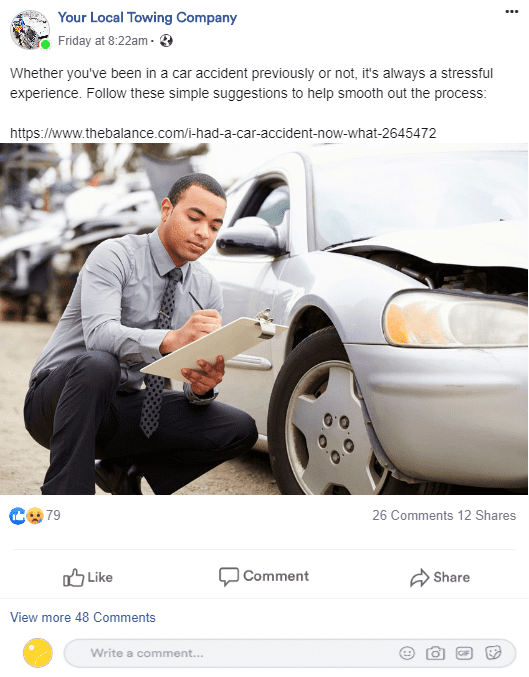Click the public globe privacy icon
The height and width of the screenshot is (677, 529).
tap(166, 41)
